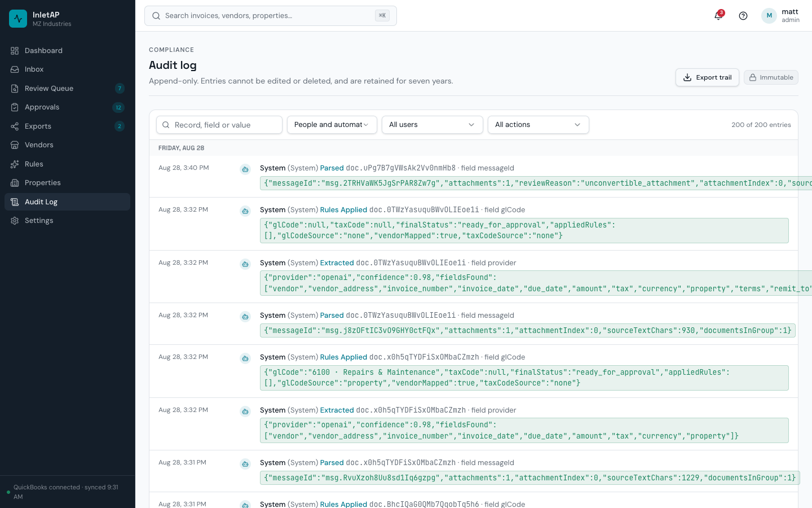Click the Dashboard sidebar icon
812x508 pixels.
15,51
